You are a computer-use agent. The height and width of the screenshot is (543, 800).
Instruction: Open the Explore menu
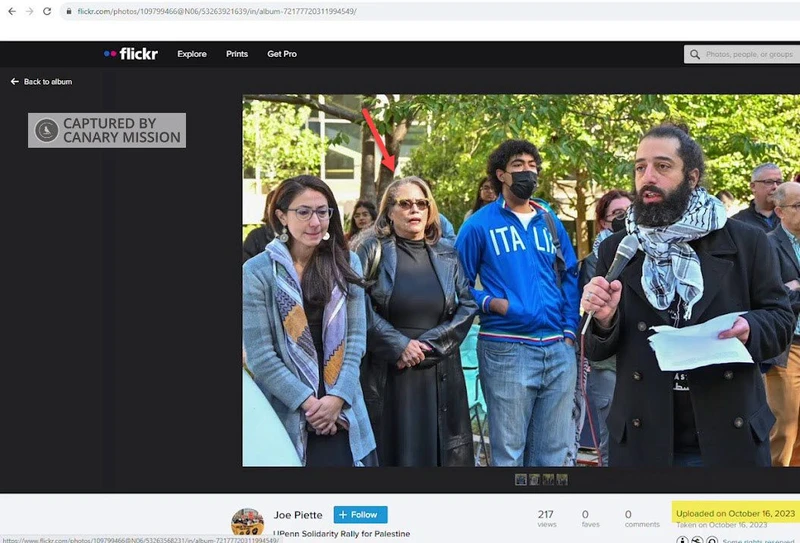click(193, 54)
